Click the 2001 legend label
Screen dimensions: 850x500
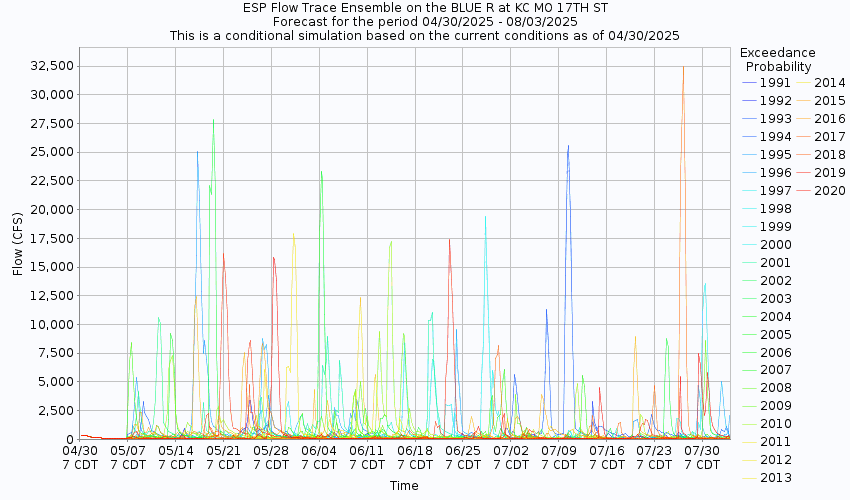[776, 262]
